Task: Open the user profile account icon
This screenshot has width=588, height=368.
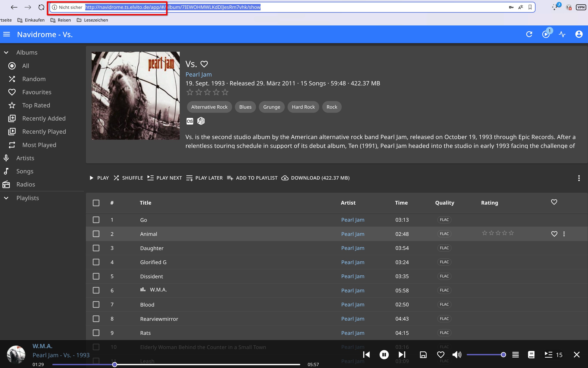Action: pyautogui.click(x=579, y=34)
